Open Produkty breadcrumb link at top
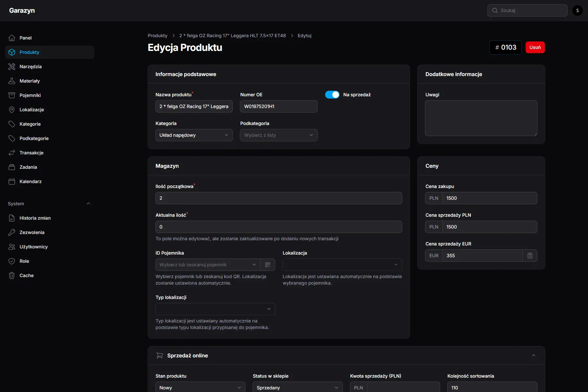This screenshot has height=392, width=588. pyautogui.click(x=157, y=36)
